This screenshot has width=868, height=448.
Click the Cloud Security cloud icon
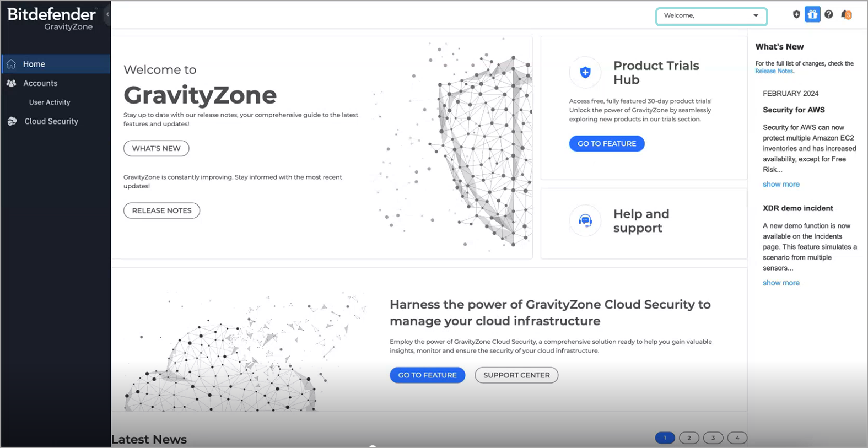tap(12, 121)
